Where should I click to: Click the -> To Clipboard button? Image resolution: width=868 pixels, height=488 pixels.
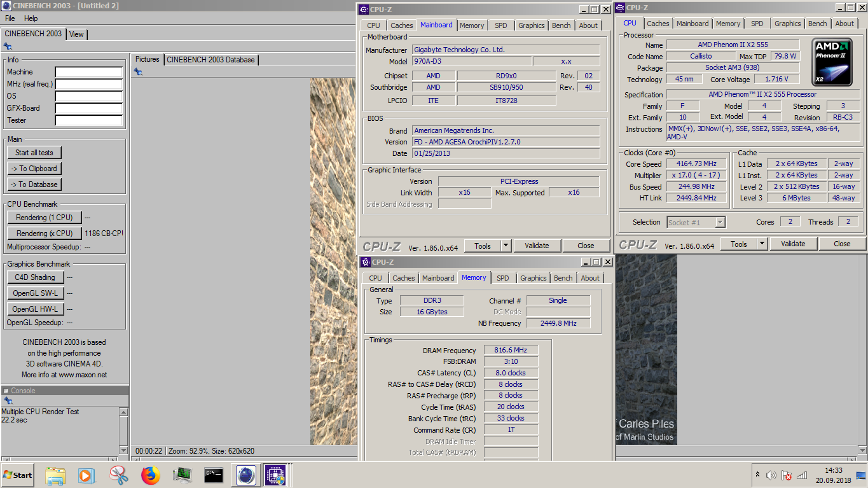34,169
